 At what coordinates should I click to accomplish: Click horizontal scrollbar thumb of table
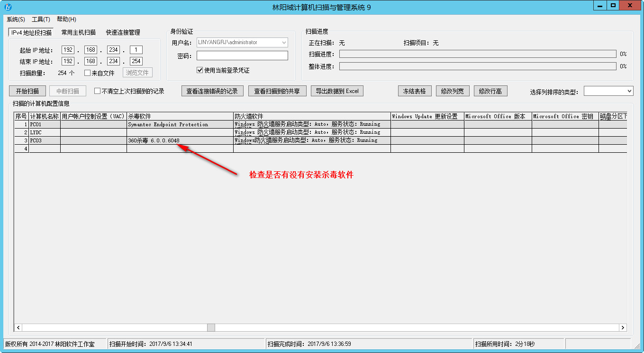pyautogui.click(x=211, y=327)
